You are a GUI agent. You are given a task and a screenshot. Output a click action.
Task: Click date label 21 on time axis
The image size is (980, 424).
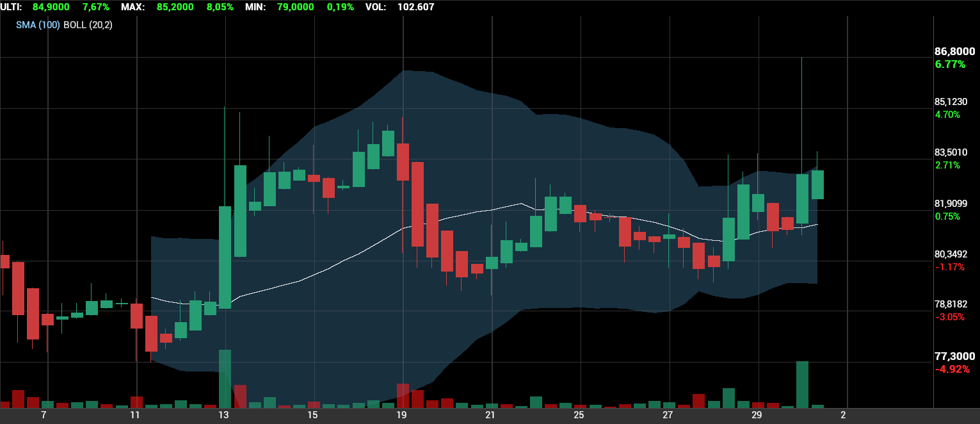pyautogui.click(x=490, y=416)
